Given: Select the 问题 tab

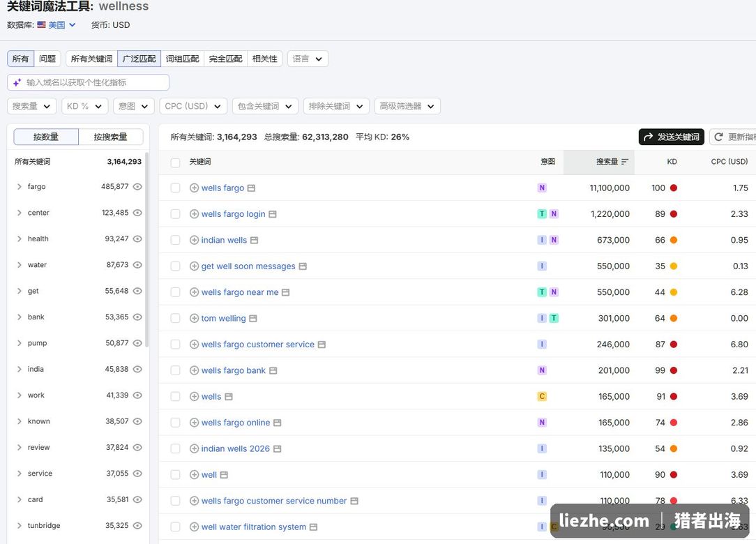Looking at the screenshot, I should 47,59.
